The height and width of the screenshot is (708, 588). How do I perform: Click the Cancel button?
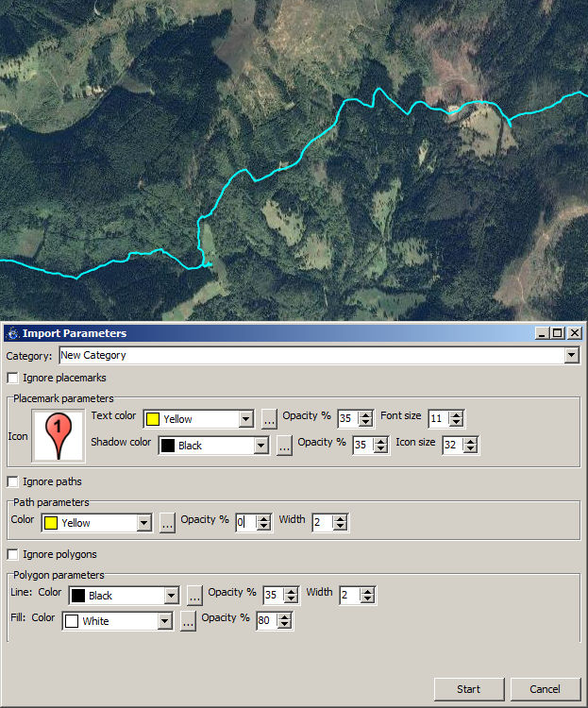[x=545, y=689]
